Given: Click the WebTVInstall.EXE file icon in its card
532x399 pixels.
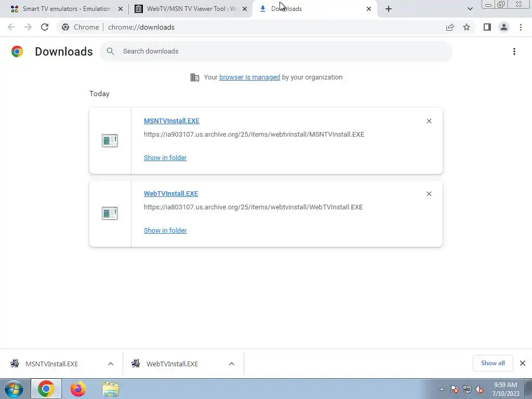Looking at the screenshot, I should click(110, 213).
